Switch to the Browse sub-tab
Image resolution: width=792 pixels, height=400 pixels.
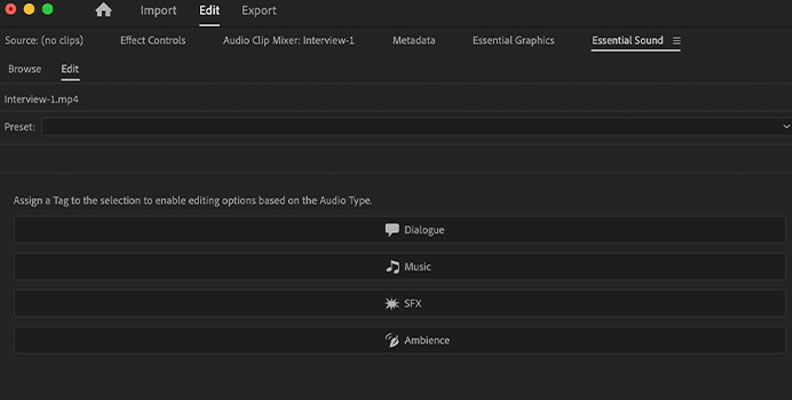click(25, 69)
